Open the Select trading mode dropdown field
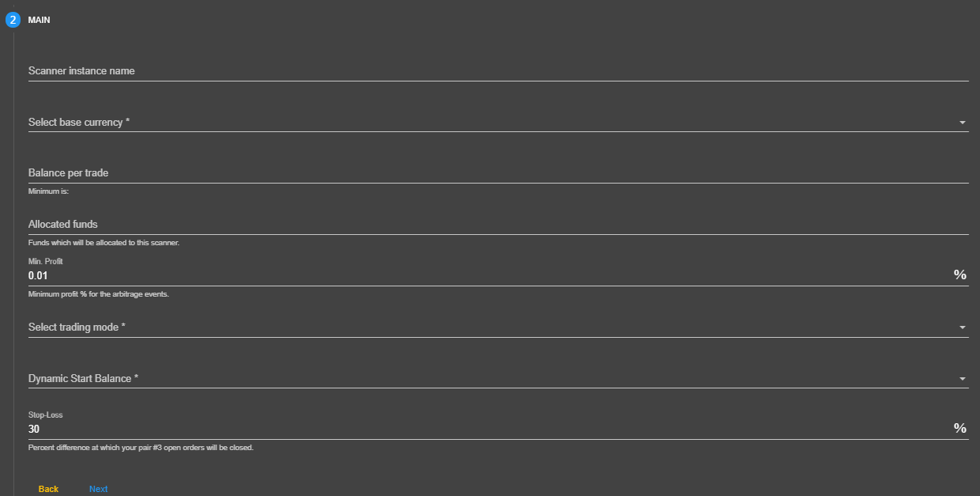 498,327
